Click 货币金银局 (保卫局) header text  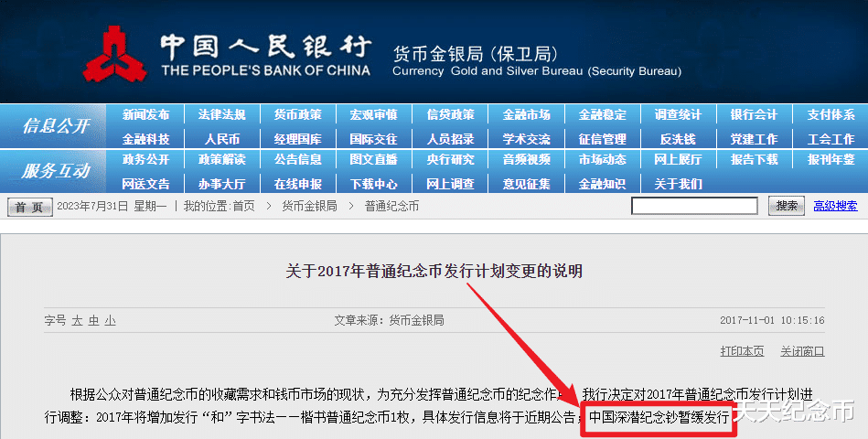[x=475, y=54]
